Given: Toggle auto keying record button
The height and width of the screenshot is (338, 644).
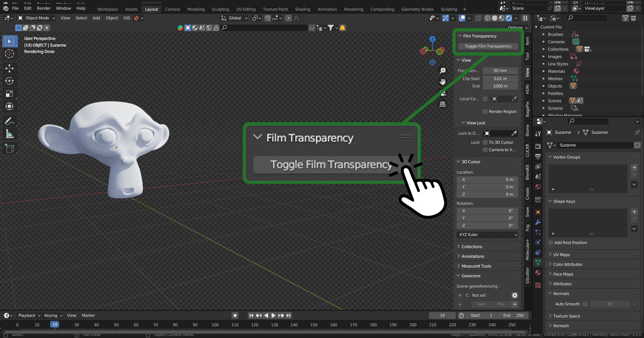Looking at the screenshot, I should tap(235, 316).
